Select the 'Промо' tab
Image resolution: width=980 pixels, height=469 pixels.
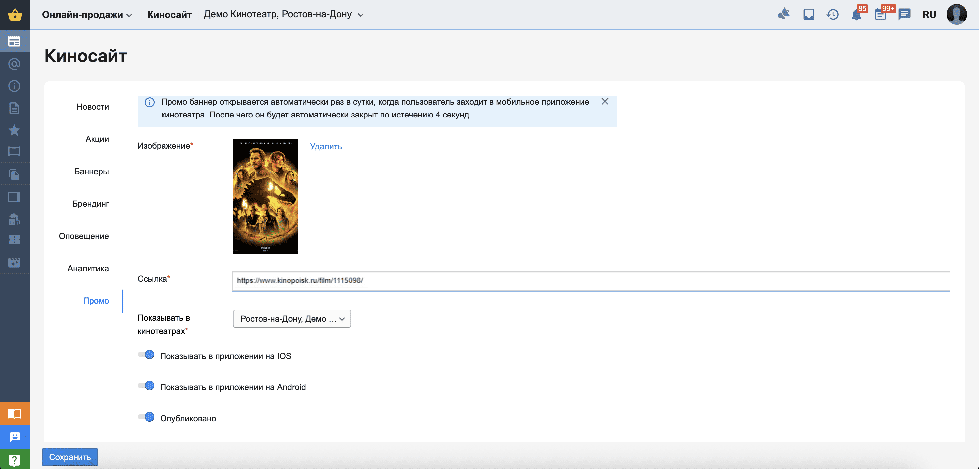click(96, 301)
